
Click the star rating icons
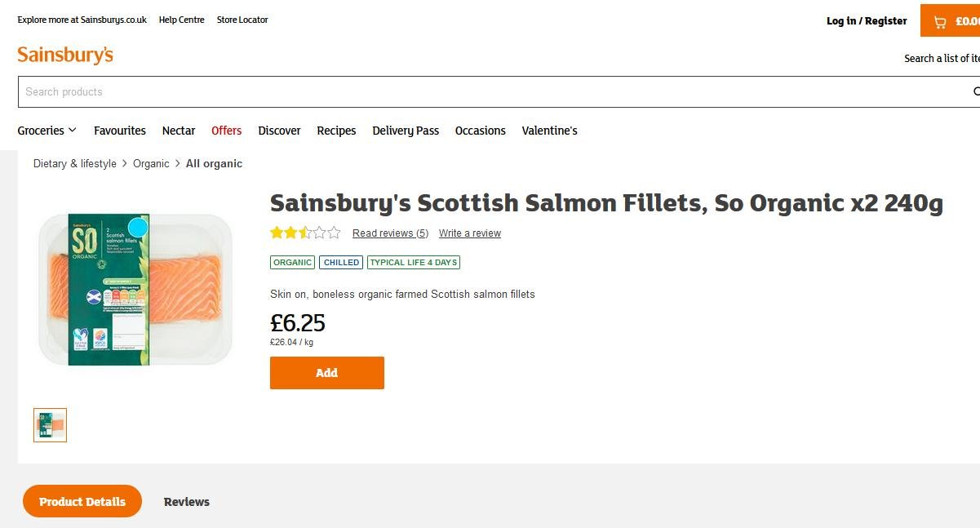coord(305,233)
